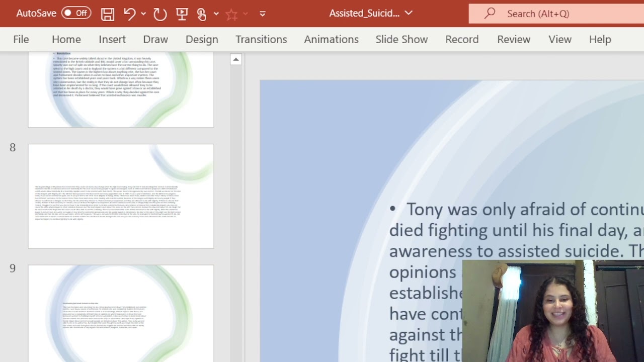Open the Undo history dropdown arrow
Screen dimensions: 644x362
(x=143, y=14)
